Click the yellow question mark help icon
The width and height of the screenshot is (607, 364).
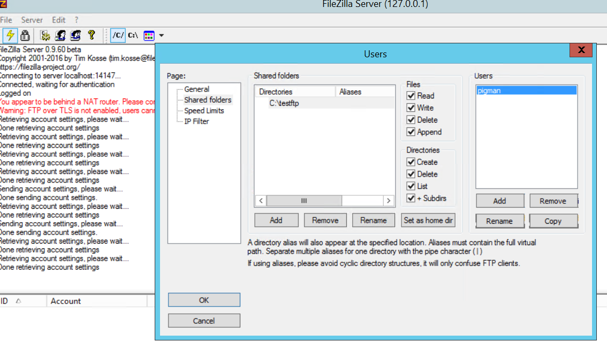pos(92,35)
